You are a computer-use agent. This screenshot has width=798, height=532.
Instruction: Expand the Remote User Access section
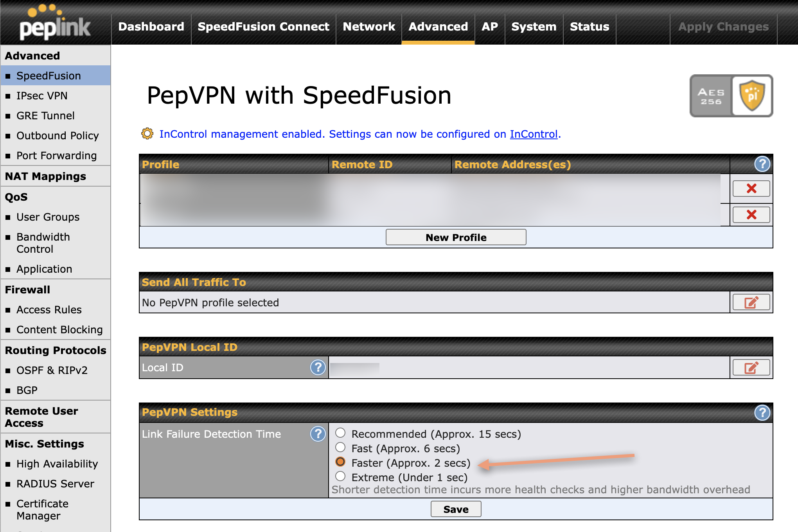point(41,417)
